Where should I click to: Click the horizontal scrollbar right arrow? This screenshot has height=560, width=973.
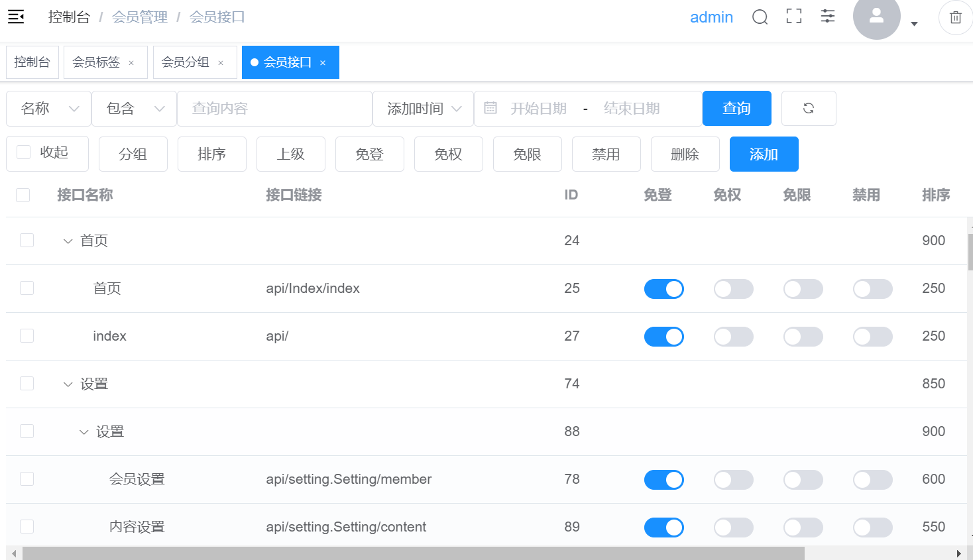coord(958,553)
